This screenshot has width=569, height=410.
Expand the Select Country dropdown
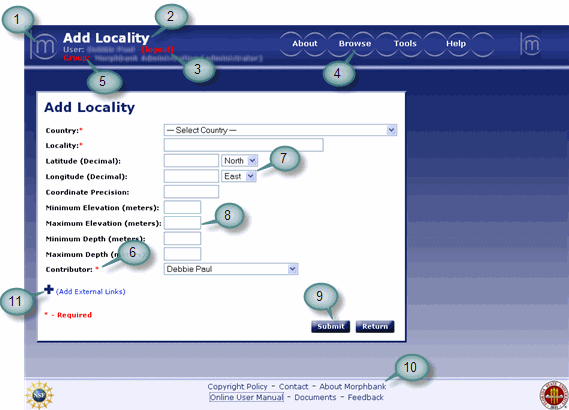pyautogui.click(x=280, y=130)
